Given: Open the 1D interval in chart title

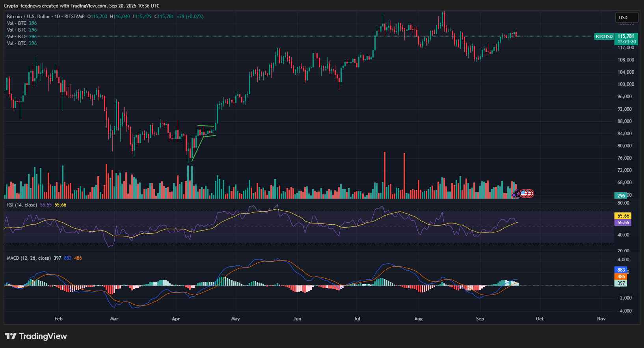Looking at the screenshot, I should coord(57,17).
